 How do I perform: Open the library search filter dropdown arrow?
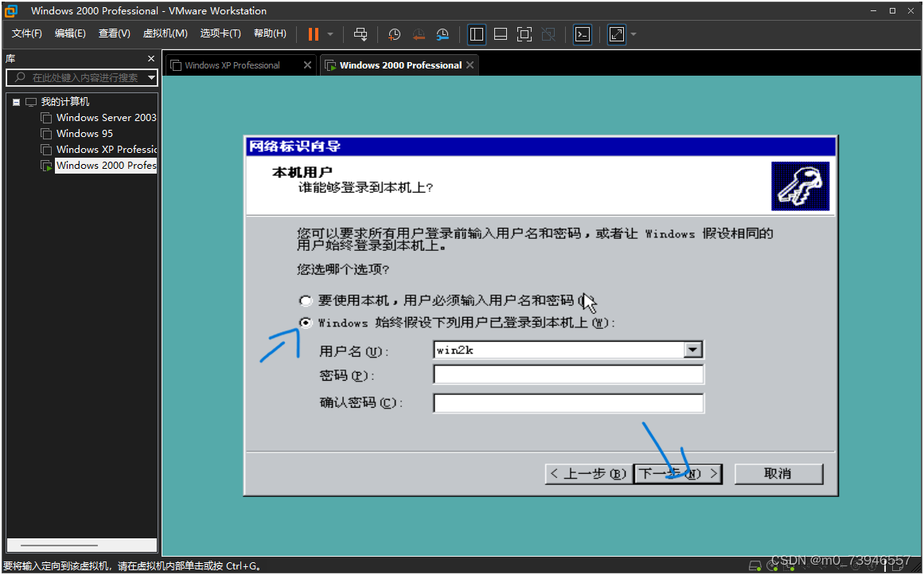click(151, 77)
